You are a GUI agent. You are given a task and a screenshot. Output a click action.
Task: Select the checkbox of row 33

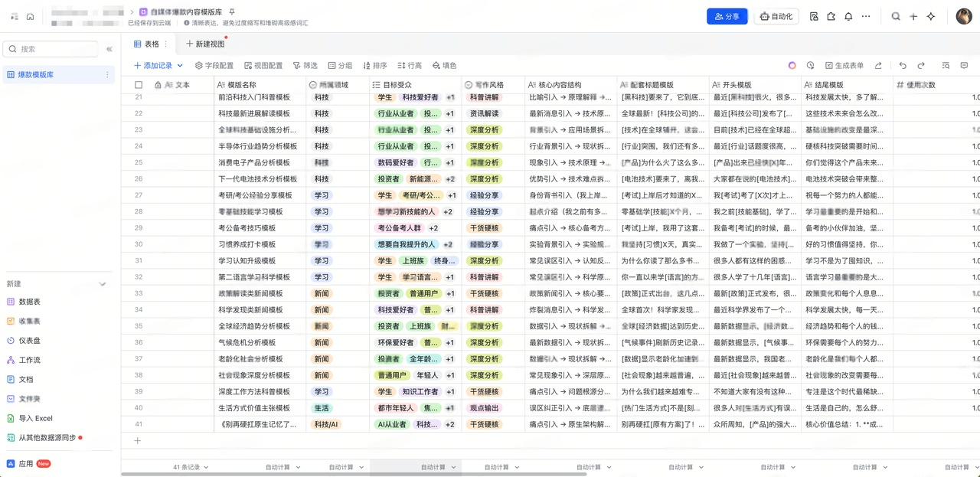point(139,293)
